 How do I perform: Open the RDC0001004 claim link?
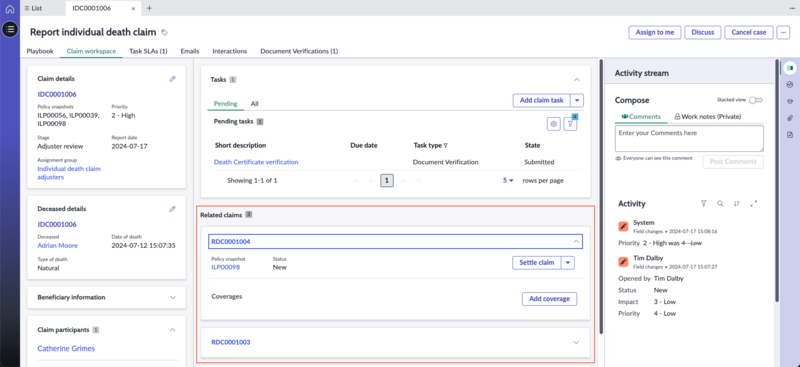[231, 241]
